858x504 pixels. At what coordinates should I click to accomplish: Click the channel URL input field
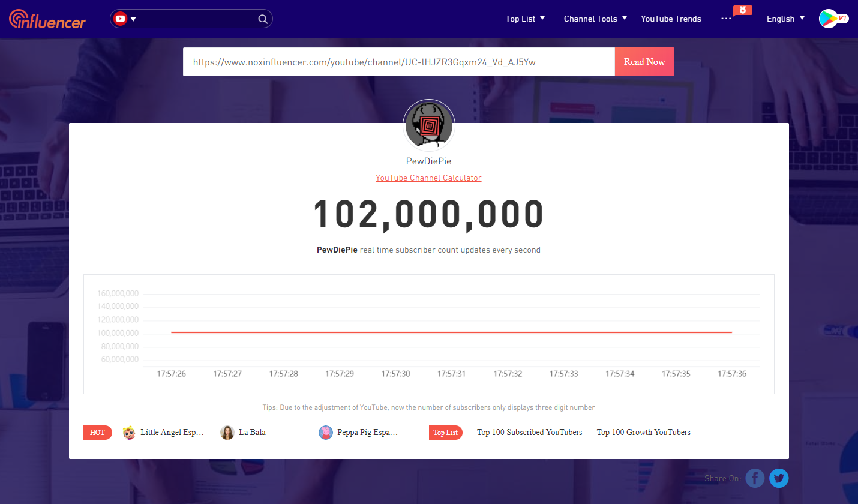click(x=399, y=62)
